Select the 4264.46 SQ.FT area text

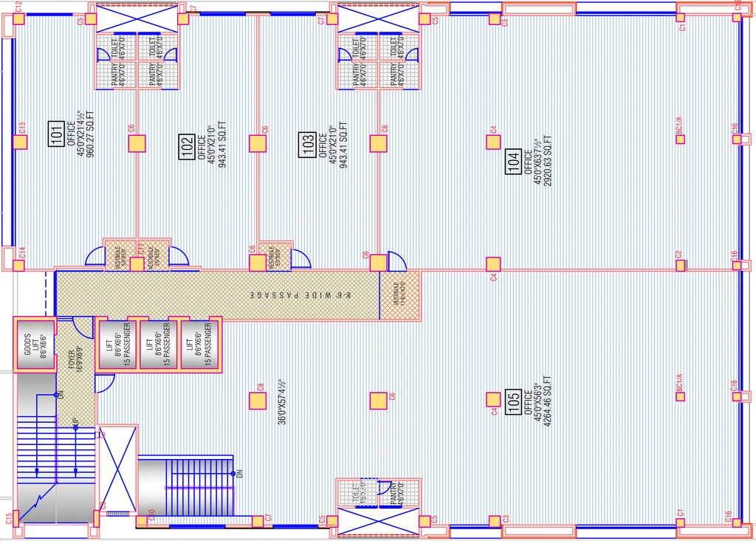click(547, 402)
